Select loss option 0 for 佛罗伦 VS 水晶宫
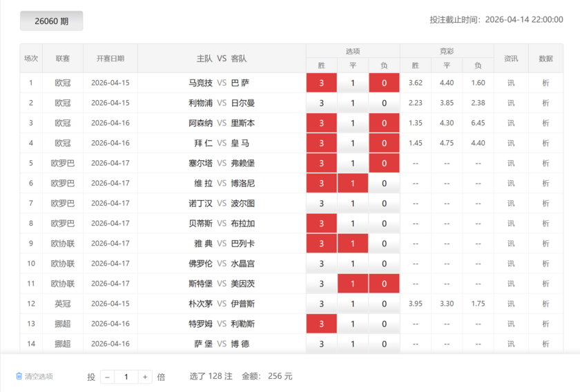Image resolution: width=580 pixels, height=392 pixels. 384,264
